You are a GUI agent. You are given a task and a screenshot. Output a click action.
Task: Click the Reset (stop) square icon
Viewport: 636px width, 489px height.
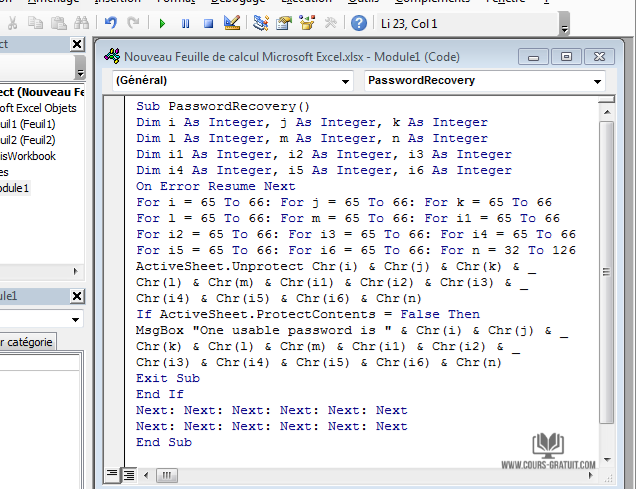coord(209,22)
